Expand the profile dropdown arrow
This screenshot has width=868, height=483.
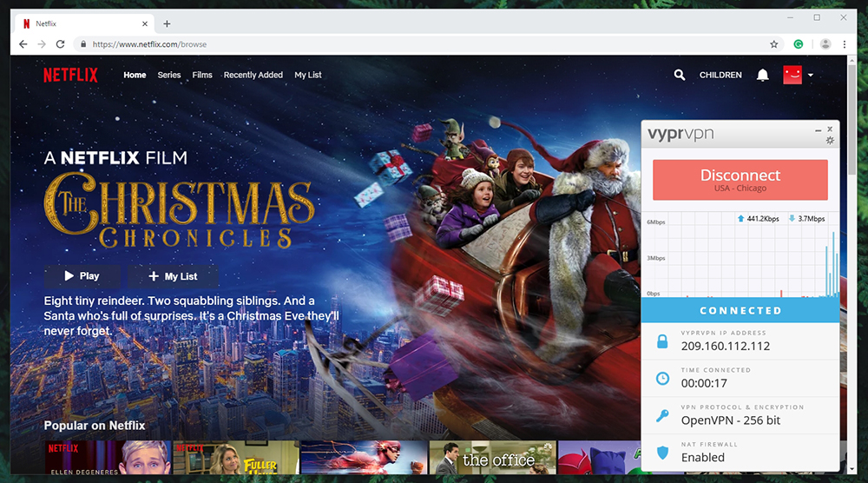tap(811, 76)
